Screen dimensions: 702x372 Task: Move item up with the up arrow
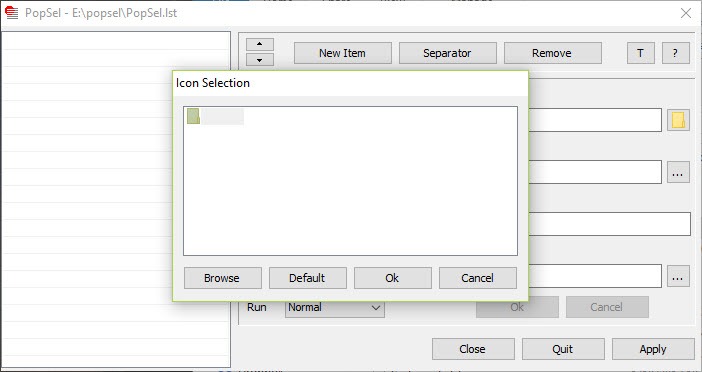click(260, 44)
